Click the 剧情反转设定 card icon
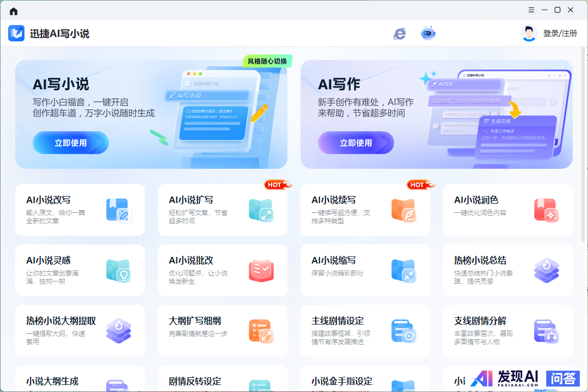Image resolution: width=588 pixels, height=392 pixels. (260, 385)
